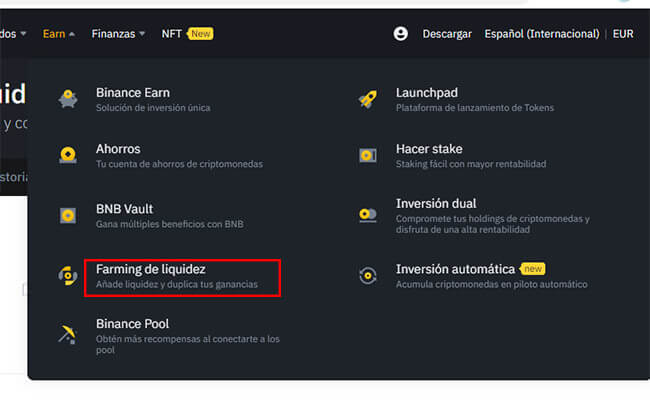Click 'Acumula criptomonedas en piloto automático' text

491,284
